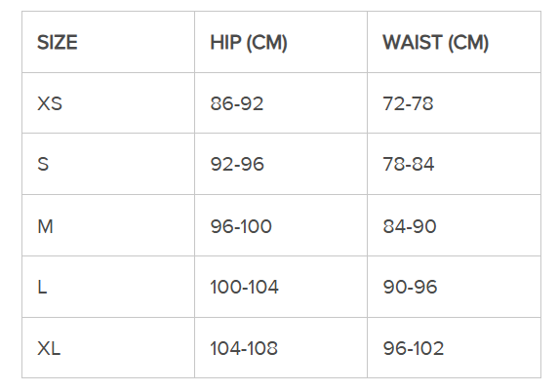Click empty space beside WAIST (CM) header
Image resolution: width=558 pixels, height=392 pixels.
(x=515, y=43)
